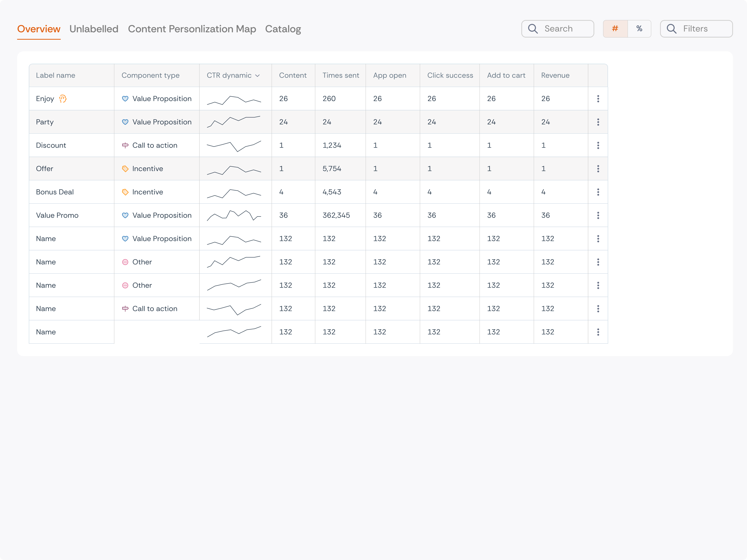Open the three-dot menu for Bonus Deal row
This screenshot has height=560, width=747.
pyautogui.click(x=598, y=192)
